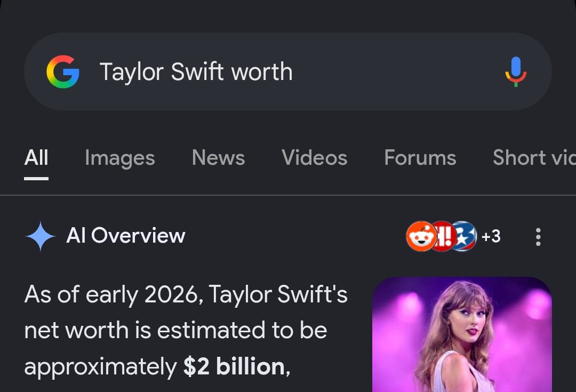Switch to the Videos tab

coord(315,158)
